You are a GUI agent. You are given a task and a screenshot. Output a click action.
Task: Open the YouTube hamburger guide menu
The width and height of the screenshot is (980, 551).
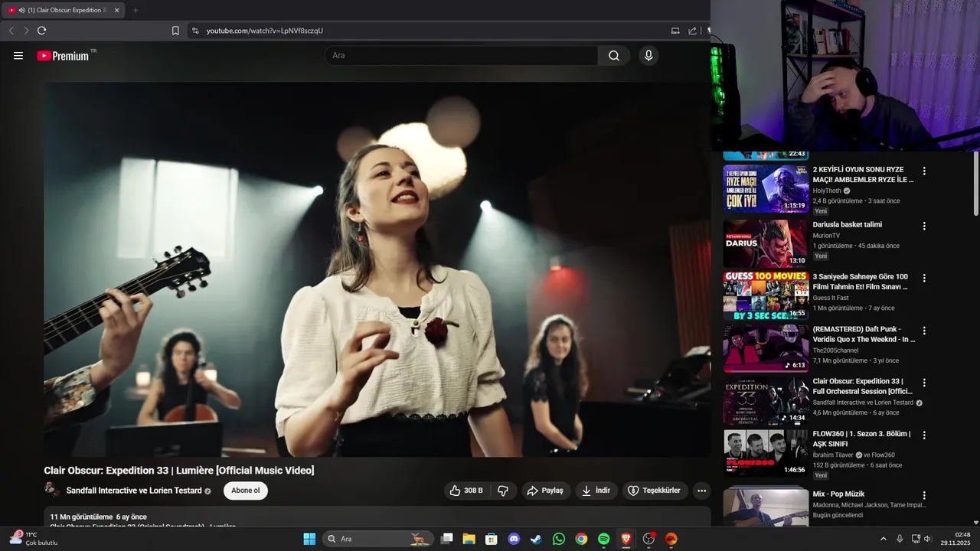[x=18, y=56]
